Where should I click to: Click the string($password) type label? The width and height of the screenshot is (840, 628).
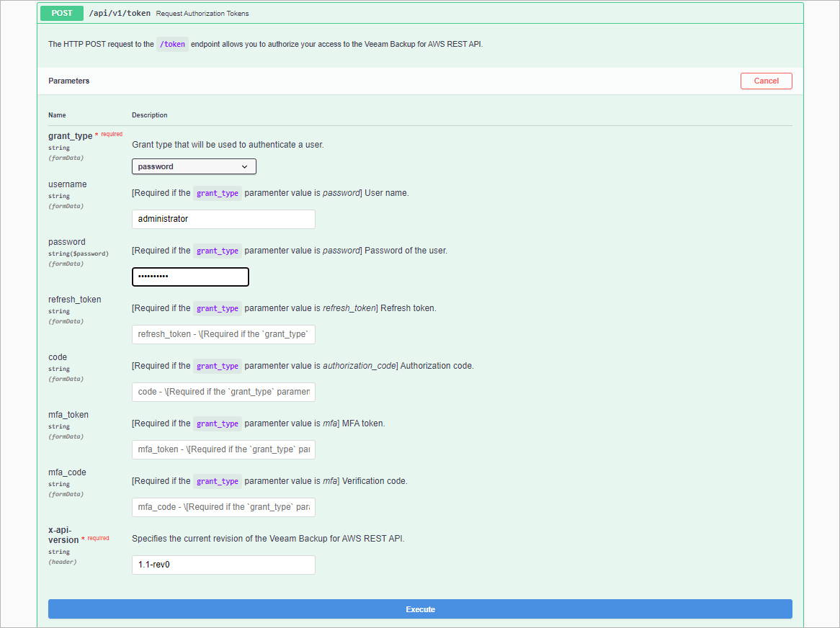(x=79, y=254)
